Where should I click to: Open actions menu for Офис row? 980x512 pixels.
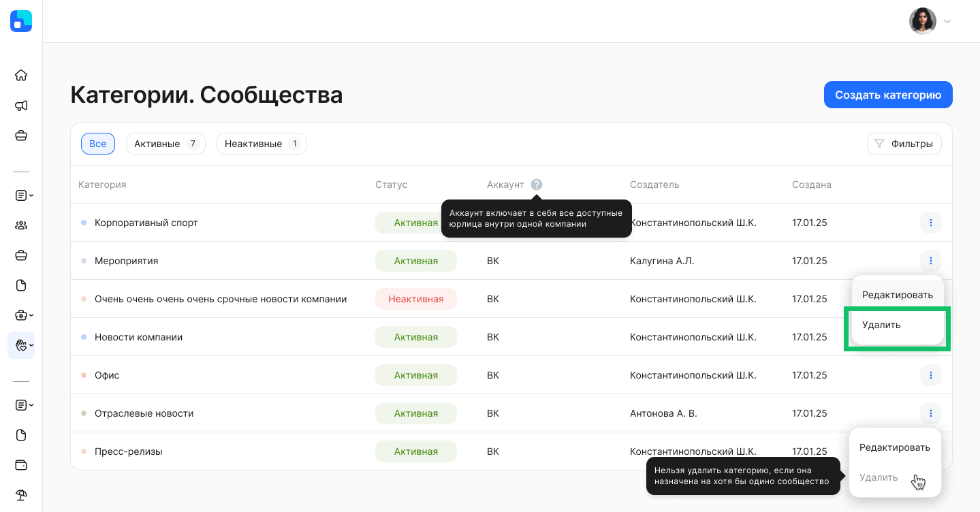(x=930, y=375)
